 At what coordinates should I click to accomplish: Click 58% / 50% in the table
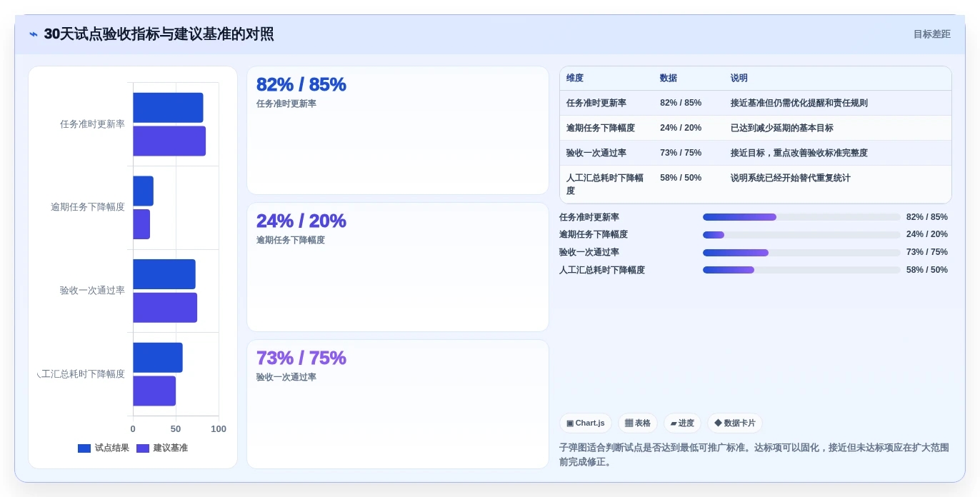click(681, 178)
